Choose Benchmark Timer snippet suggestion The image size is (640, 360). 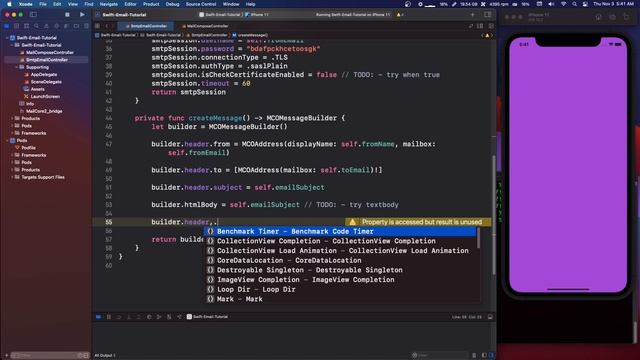[340, 231]
